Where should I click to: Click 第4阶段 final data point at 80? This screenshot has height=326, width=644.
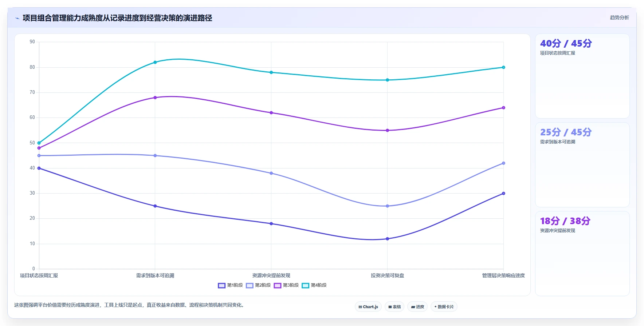(503, 67)
